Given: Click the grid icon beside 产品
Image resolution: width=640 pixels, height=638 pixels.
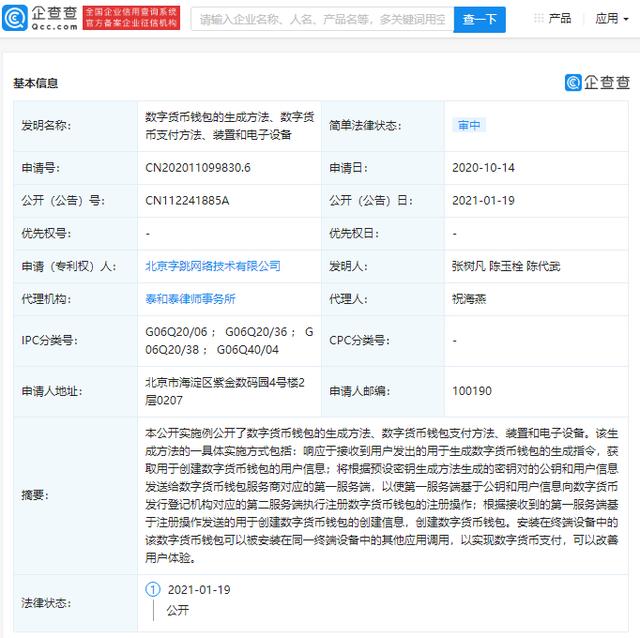Looking at the screenshot, I should click(539, 18).
